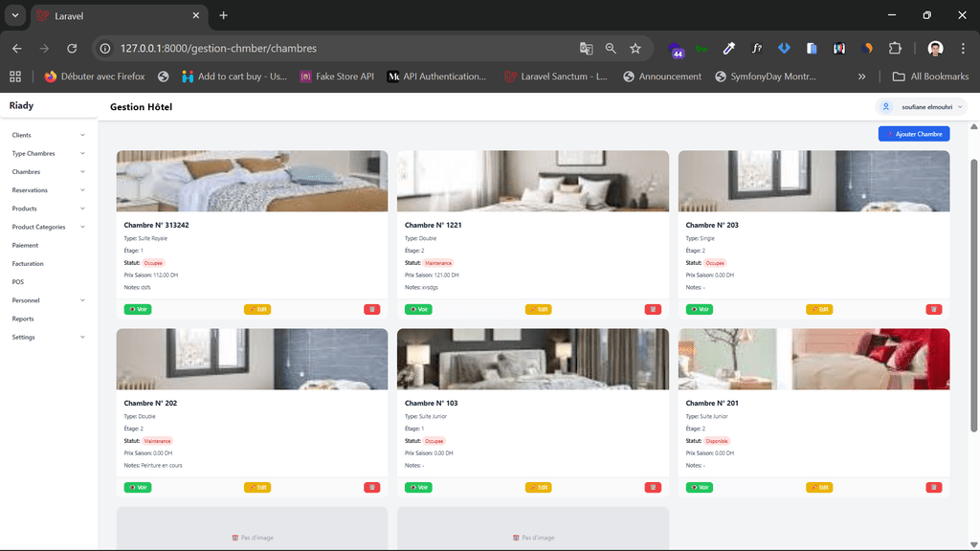Click page vertical scrollbar thumb
Screen dimensions: 980x551
[x=973, y=295]
